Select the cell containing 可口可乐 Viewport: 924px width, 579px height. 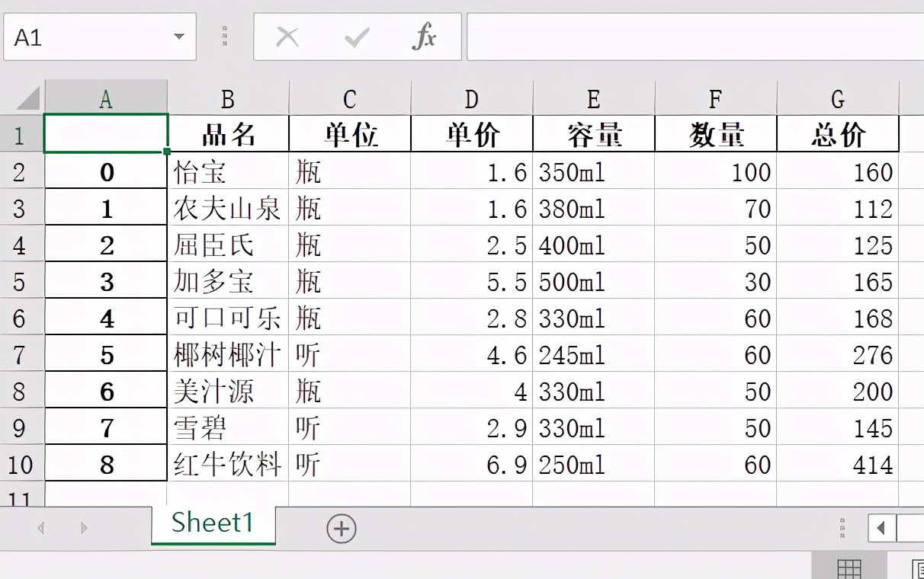(228, 318)
